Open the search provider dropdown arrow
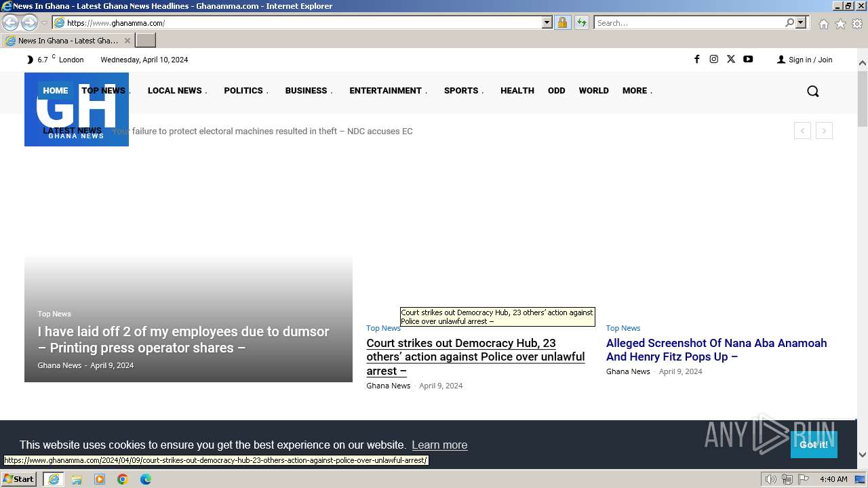The height and width of the screenshot is (488, 868). [x=801, y=22]
